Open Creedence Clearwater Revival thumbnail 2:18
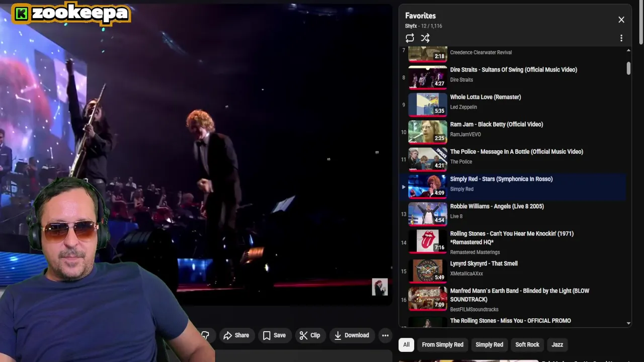 [x=428, y=53]
